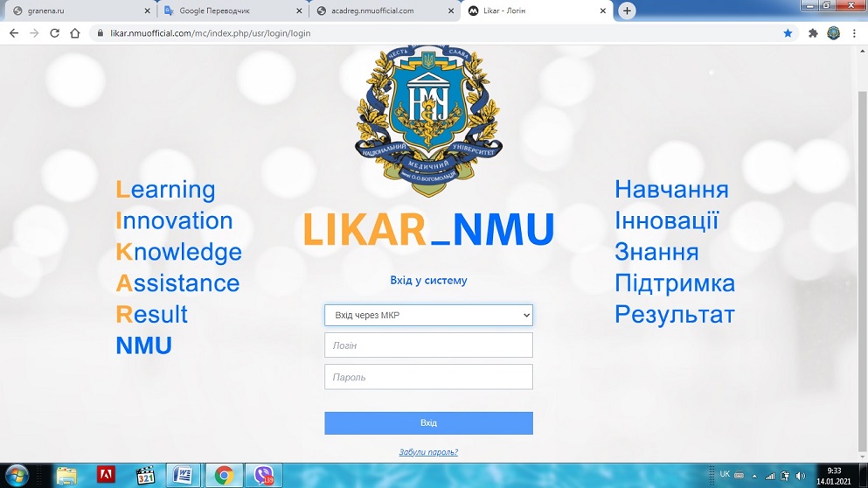868x488 pixels.
Task: Open Microsoft Word from the taskbar
Action: coord(184,475)
